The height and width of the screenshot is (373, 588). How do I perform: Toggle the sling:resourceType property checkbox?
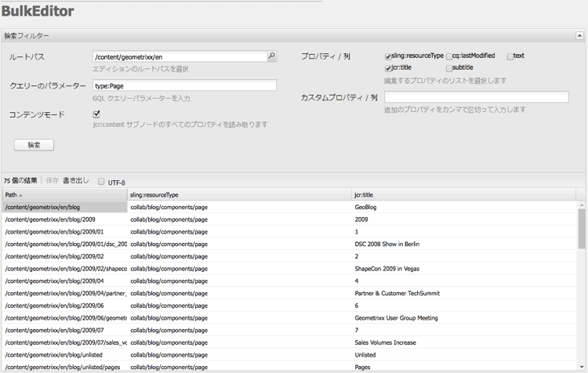pos(388,56)
